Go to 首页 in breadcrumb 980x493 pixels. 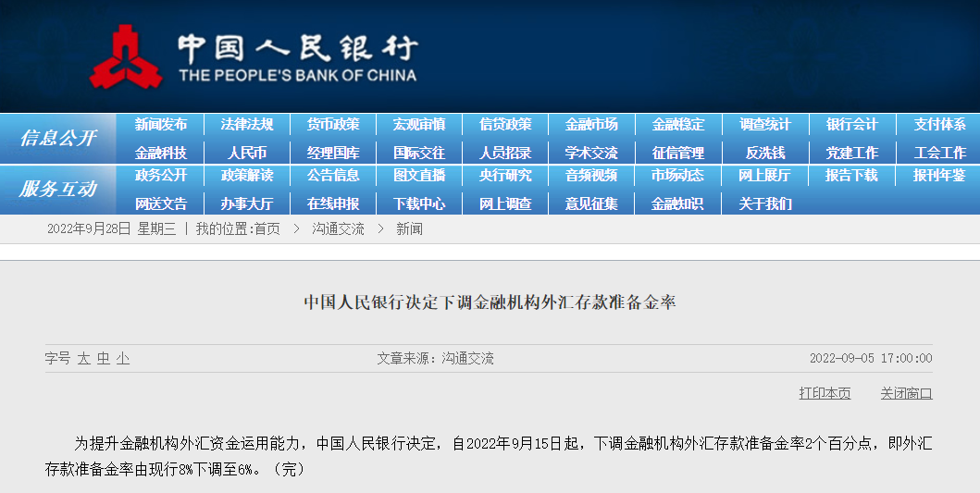point(267,229)
